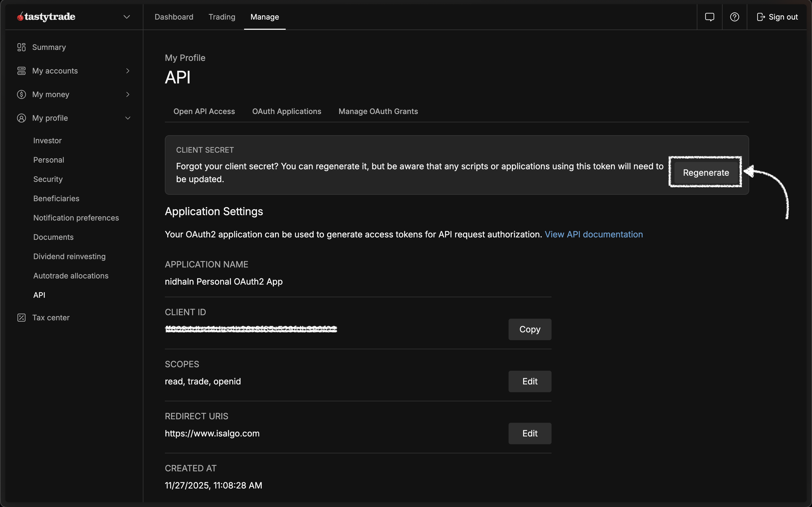Click the My money dollar icon
The width and height of the screenshot is (812, 507).
point(21,94)
